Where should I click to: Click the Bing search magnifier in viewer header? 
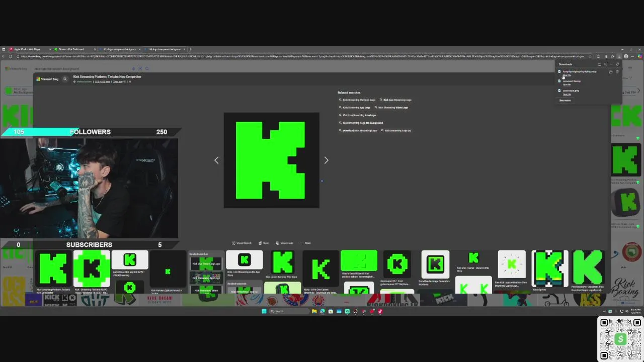[x=65, y=79]
